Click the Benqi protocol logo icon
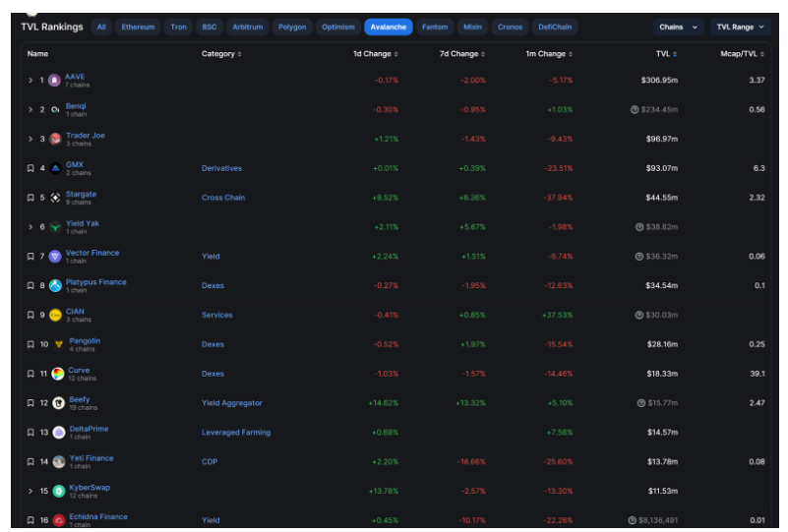This screenshot has width=788, height=532. (55, 109)
